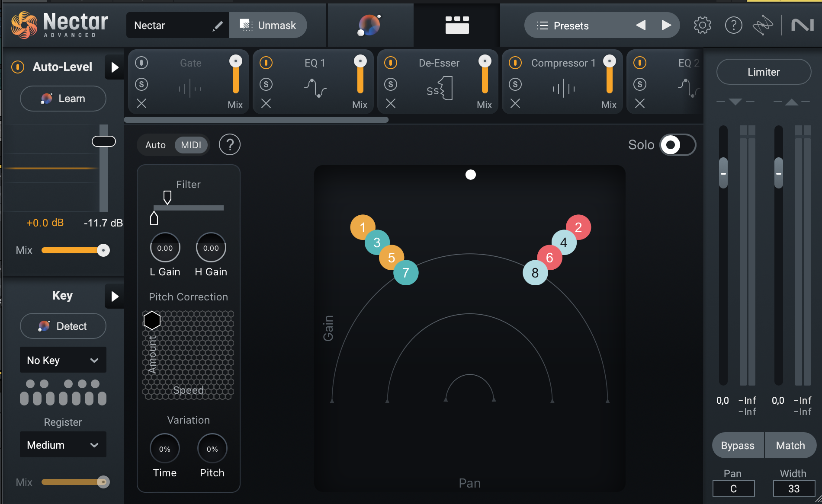The width and height of the screenshot is (822, 504).
Task: Click the Pitch Correction hexagon handle
Action: point(152,320)
